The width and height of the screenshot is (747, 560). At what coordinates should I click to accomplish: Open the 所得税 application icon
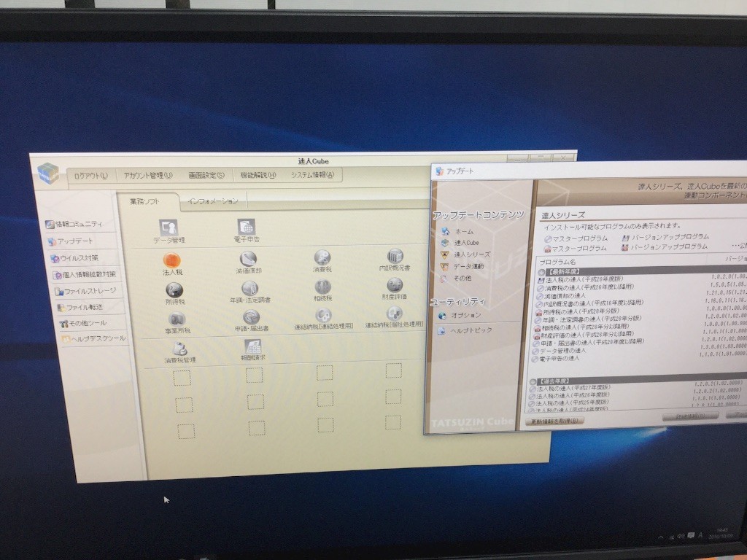tap(174, 293)
